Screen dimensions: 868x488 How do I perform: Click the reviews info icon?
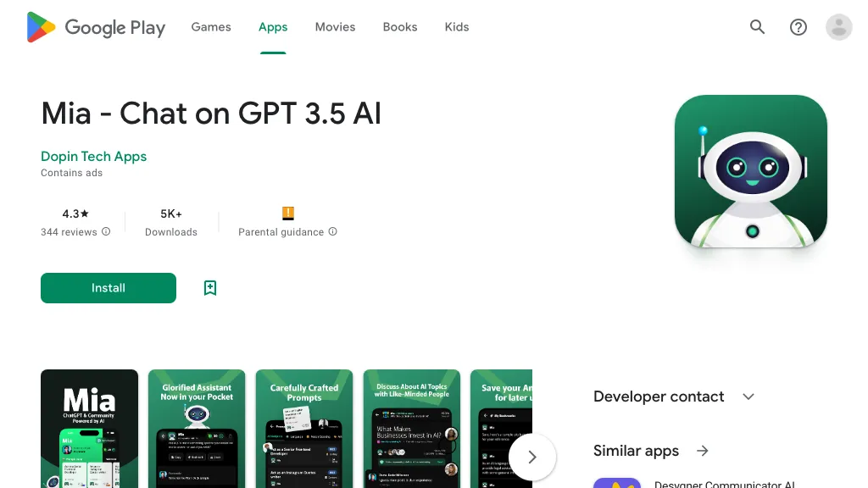pyautogui.click(x=106, y=231)
